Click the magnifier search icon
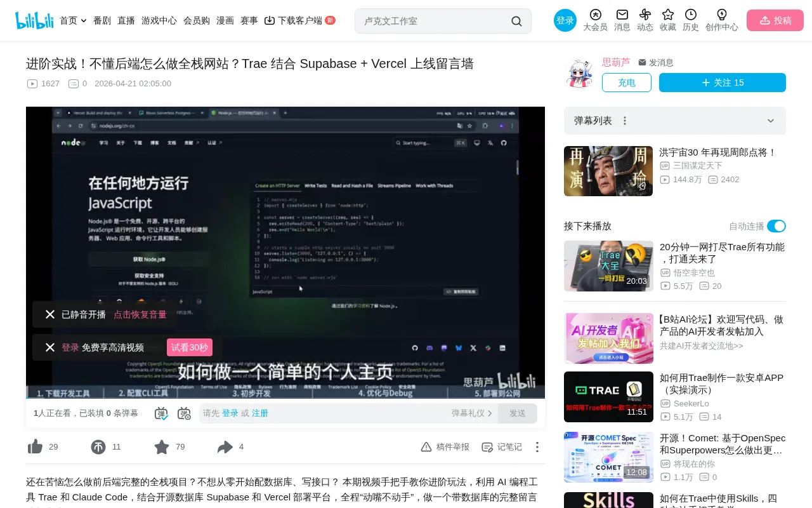 (x=517, y=21)
